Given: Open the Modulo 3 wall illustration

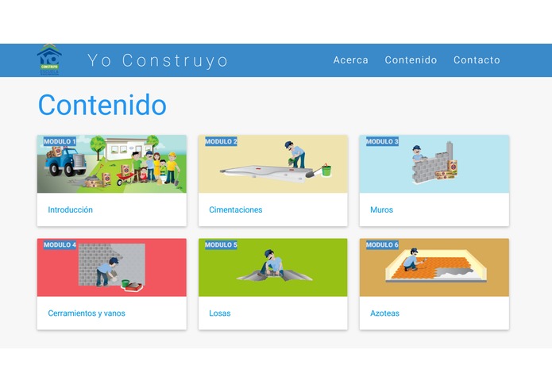Looking at the screenshot, I should click(434, 163).
